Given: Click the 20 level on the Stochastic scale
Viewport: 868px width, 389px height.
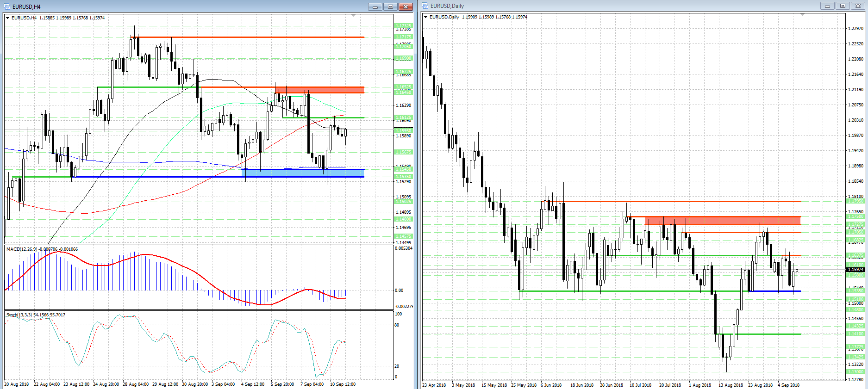Looking at the screenshot, I should (397, 366).
